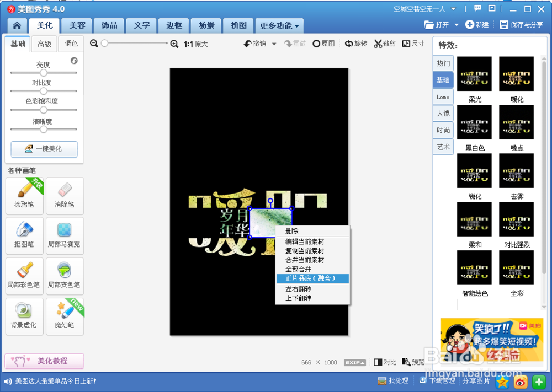The image size is (552, 392).
Task: Click the 旋转 rotate tool
Action: 356,44
